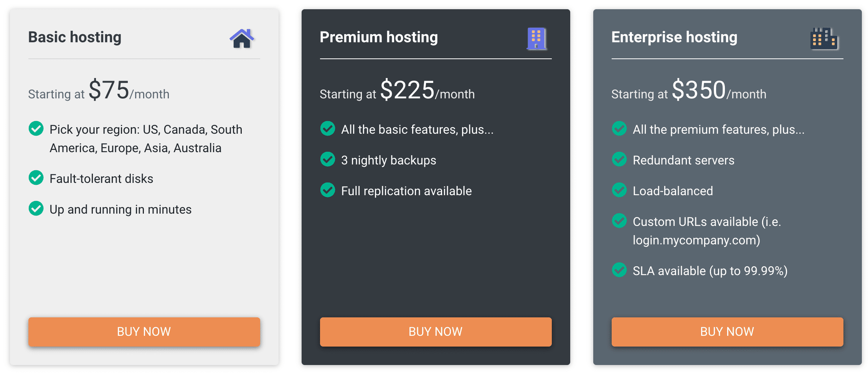Click the All the basic features text
868x375 pixels.
coord(417,129)
